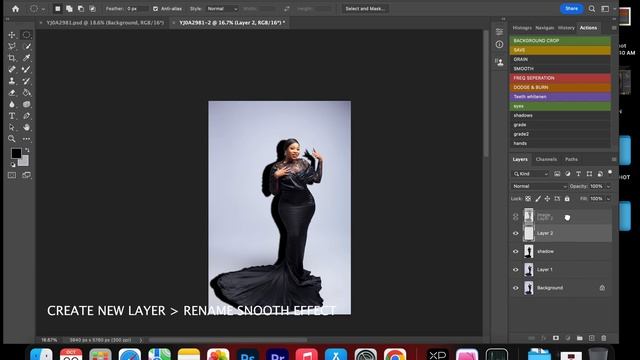Click the Home icon in options bar
The width and height of the screenshot is (640, 360).
[16, 9]
